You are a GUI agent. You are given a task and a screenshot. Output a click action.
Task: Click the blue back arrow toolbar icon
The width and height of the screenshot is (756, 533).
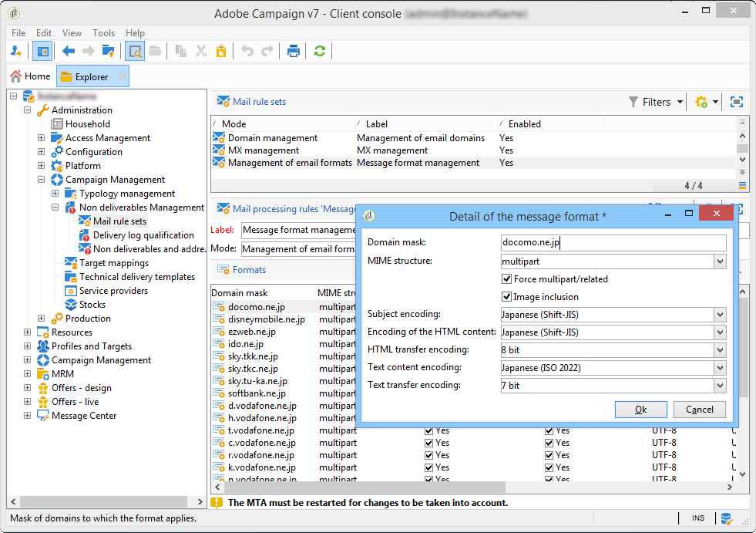click(69, 51)
